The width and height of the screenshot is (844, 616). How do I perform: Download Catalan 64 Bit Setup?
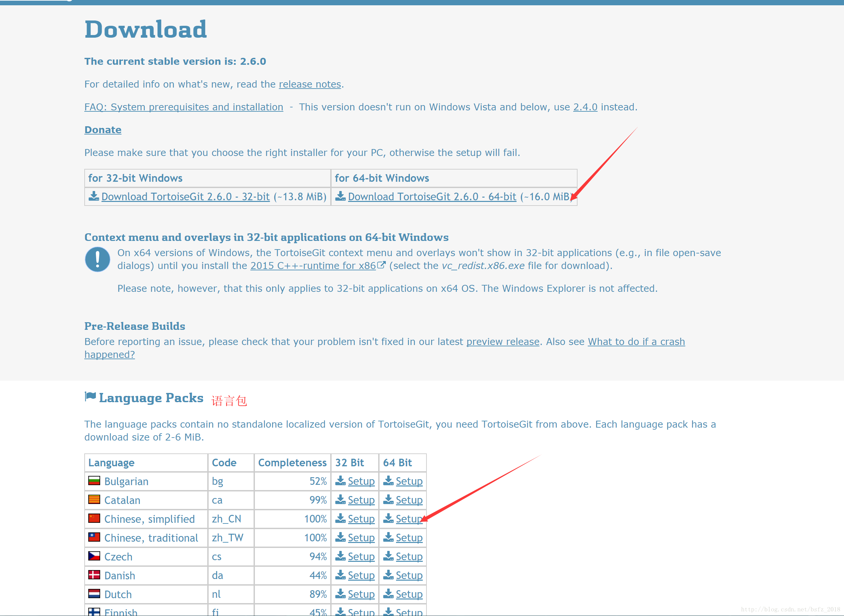409,500
